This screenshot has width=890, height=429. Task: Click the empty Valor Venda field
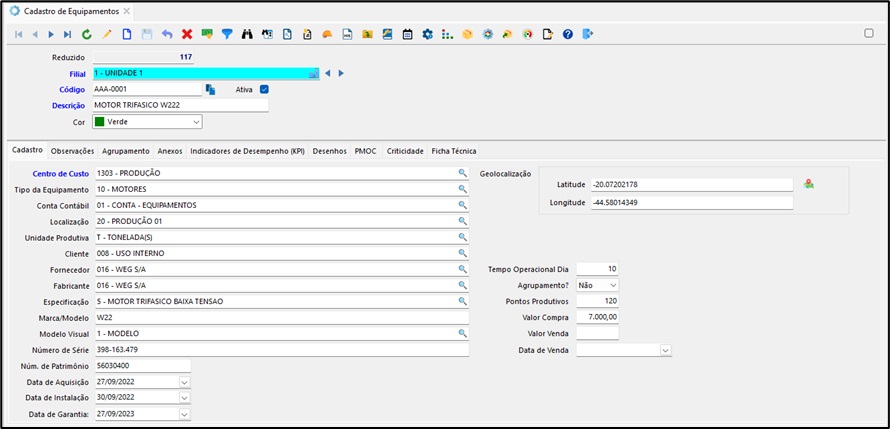pyautogui.click(x=598, y=333)
